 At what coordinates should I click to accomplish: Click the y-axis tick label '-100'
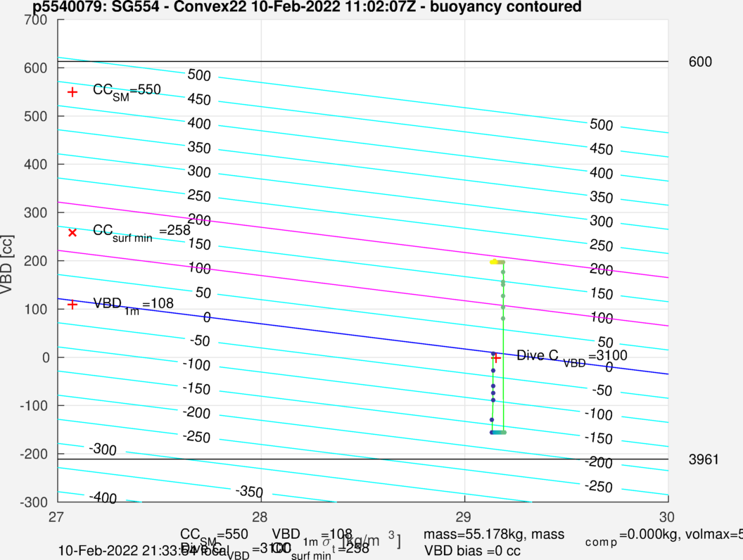pos(34,405)
